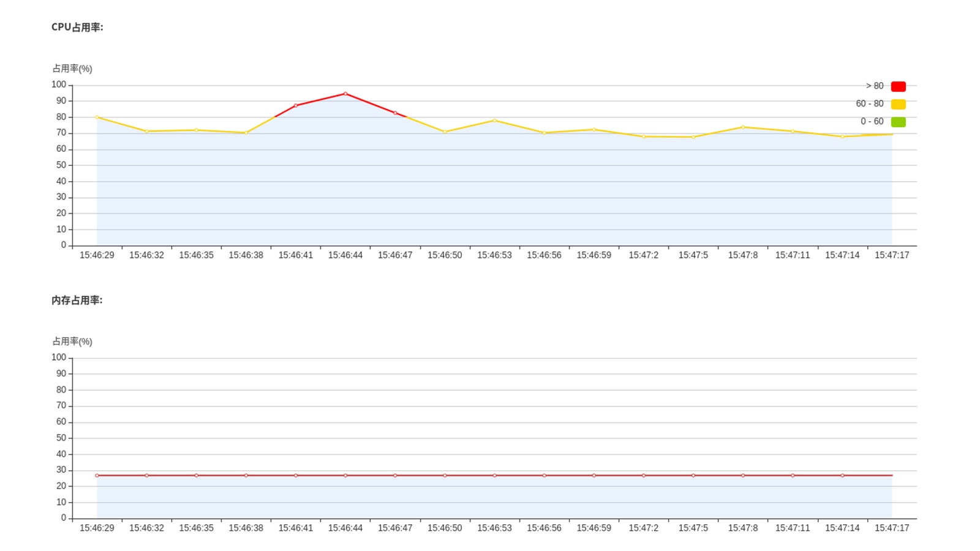Select the CPU data point at 15:46:41
Viewport: 980px width, 551px height.
296,105
